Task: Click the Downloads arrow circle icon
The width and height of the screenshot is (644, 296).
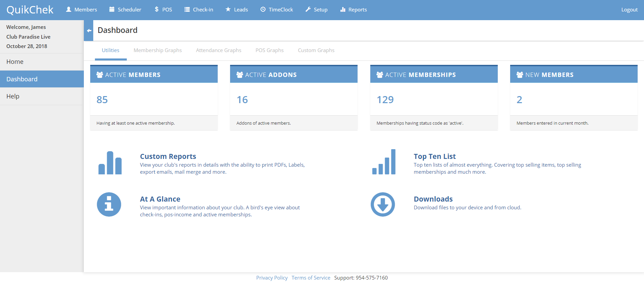Action: point(383,204)
